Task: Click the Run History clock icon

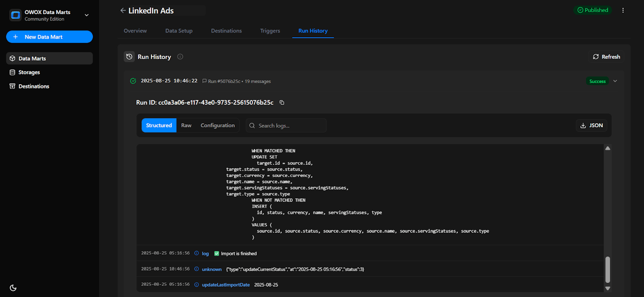Action: (129, 56)
